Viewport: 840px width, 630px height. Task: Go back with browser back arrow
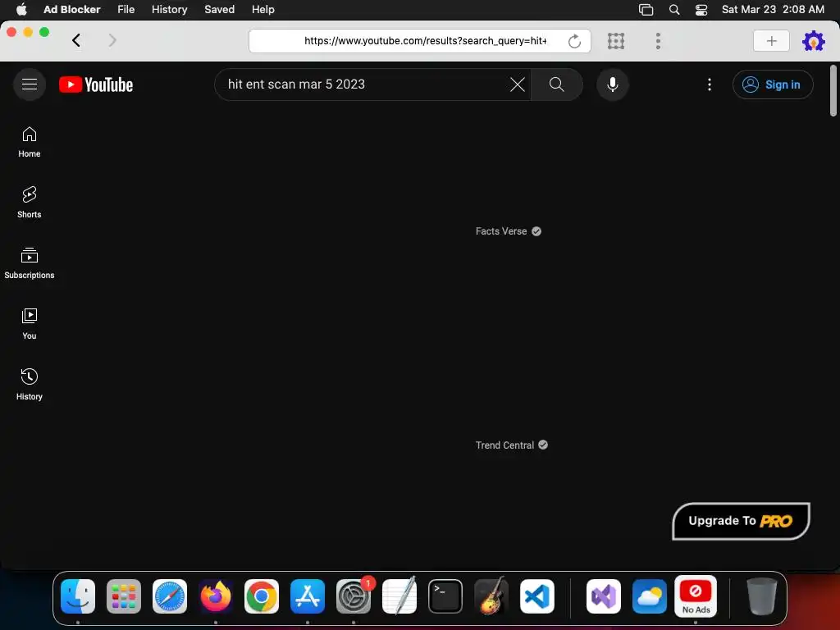(x=76, y=40)
